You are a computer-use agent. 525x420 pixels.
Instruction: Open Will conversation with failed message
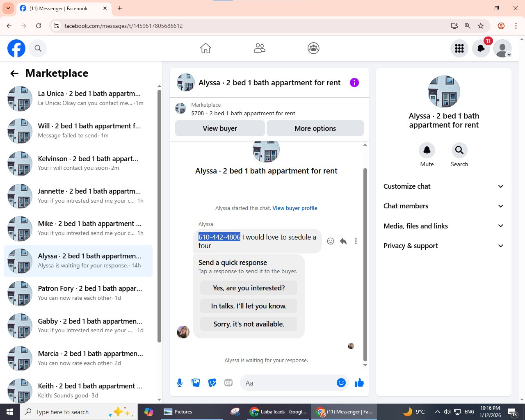(x=78, y=131)
